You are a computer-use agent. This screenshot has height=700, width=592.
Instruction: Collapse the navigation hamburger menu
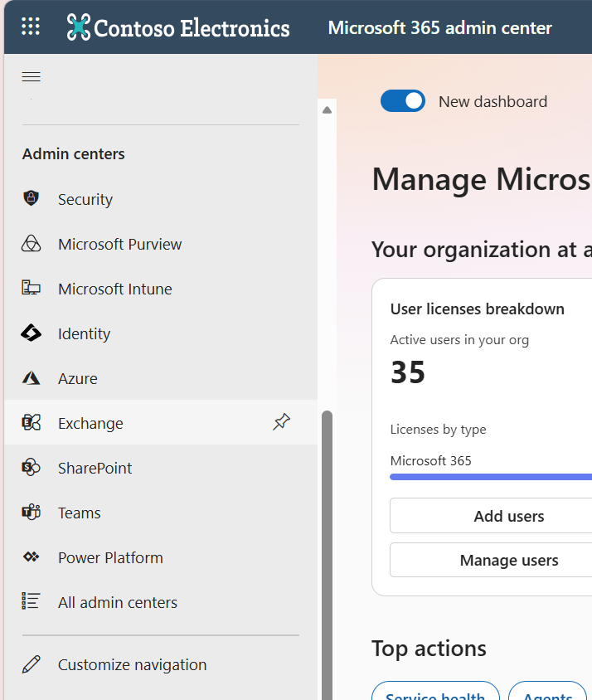[x=32, y=77]
